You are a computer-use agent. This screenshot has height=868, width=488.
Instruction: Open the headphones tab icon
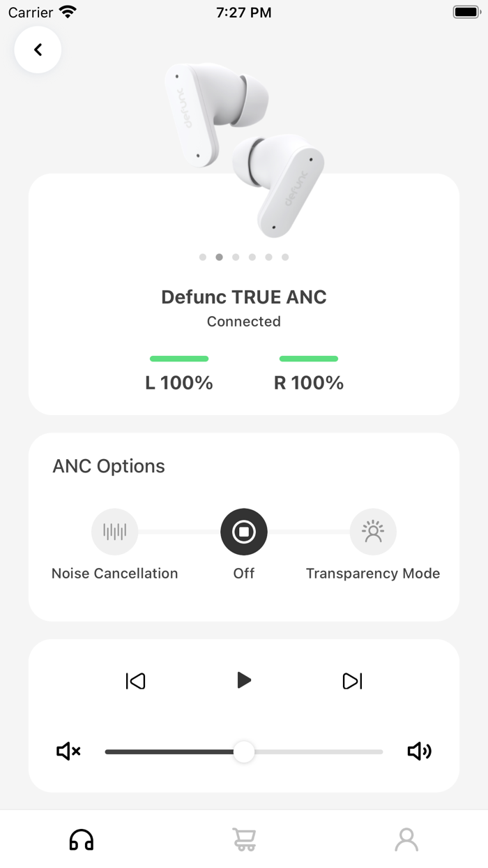click(81, 839)
